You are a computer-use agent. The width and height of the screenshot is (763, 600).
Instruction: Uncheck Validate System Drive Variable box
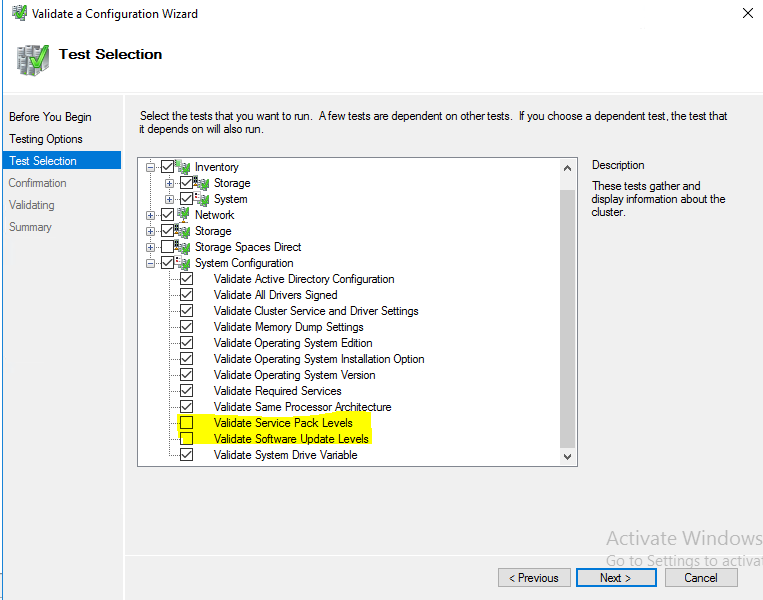click(x=186, y=455)
